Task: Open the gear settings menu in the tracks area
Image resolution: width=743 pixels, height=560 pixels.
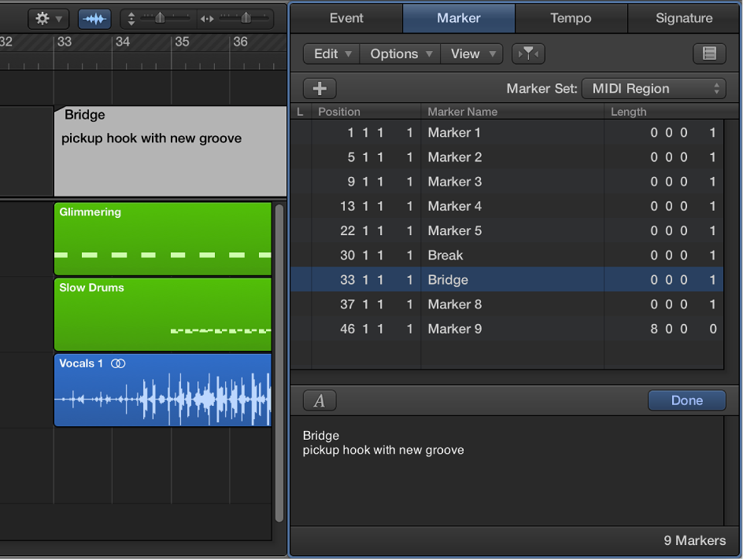Action: (x=48, y=18)
